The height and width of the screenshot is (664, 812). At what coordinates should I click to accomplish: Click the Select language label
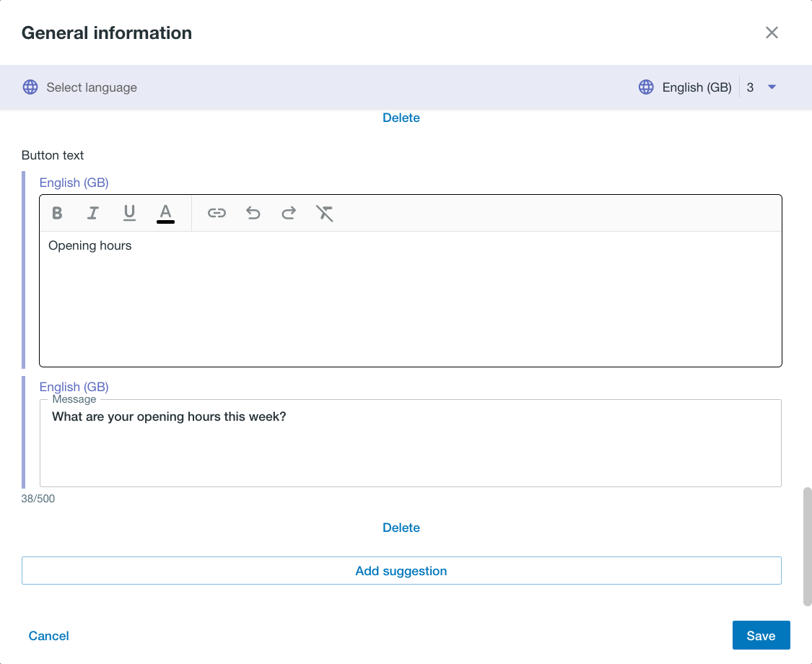click(92, 87)
